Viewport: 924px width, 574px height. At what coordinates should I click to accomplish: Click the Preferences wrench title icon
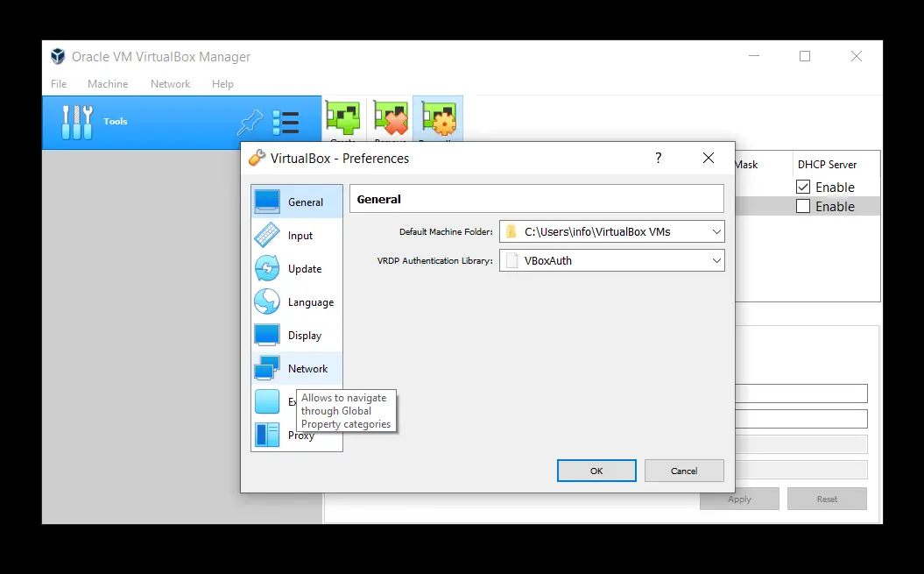(x=257, y=158)
